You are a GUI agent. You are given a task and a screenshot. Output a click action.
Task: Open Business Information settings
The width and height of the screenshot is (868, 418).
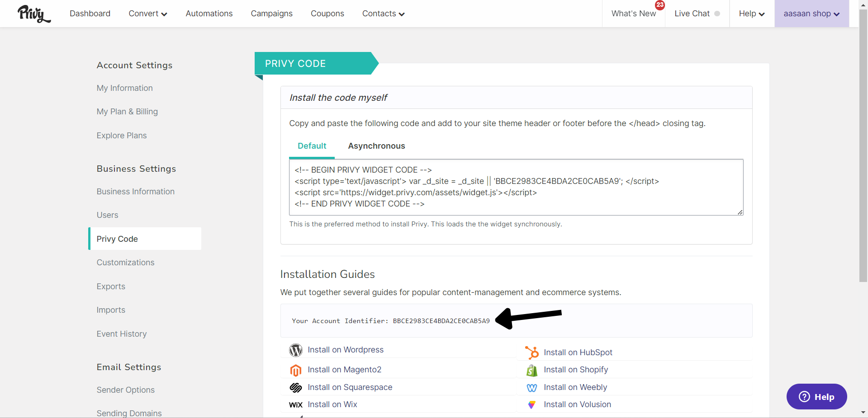136,192
